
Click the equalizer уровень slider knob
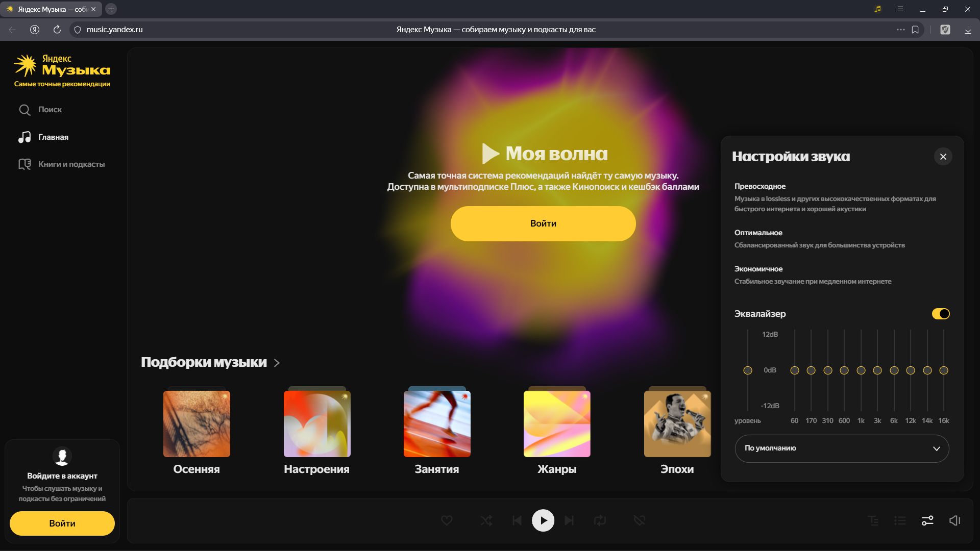pyautogui.click(x=748, y=370)
